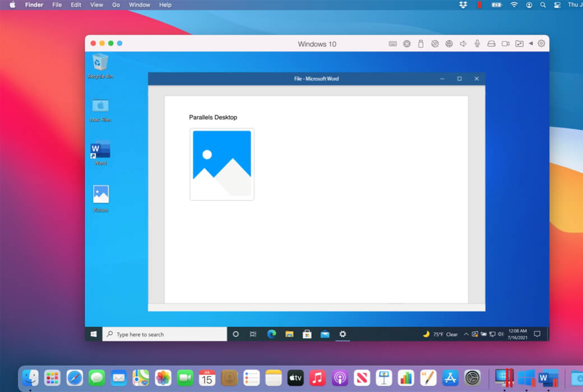Click the Wi-Fi icon in the macOS menu bar
The image size is (583, 392).
[514, 5]
